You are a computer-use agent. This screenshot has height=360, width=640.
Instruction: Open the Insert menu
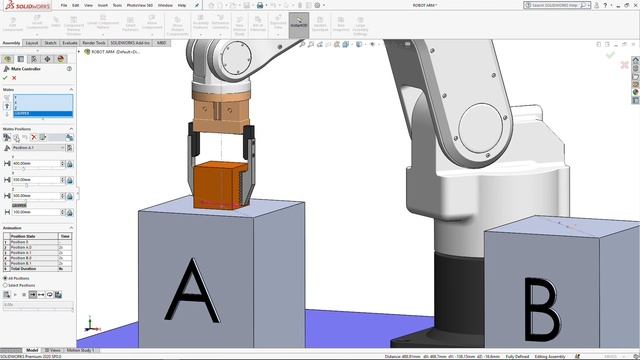point(102,5)
